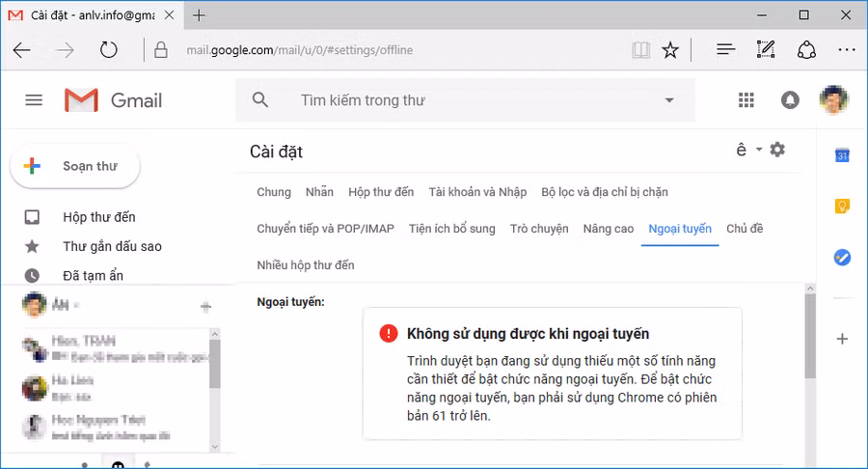
Task: Open the Gmail main menu hamburger icon
Action: 34,100
